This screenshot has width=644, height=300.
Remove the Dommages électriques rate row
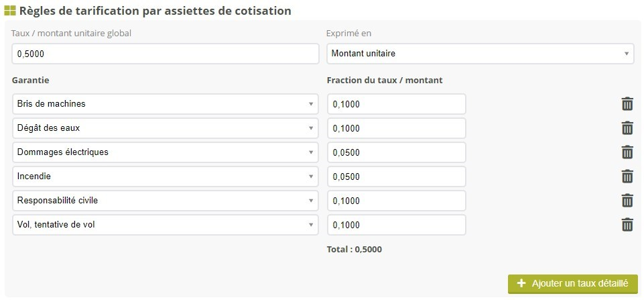click(627, 152)
